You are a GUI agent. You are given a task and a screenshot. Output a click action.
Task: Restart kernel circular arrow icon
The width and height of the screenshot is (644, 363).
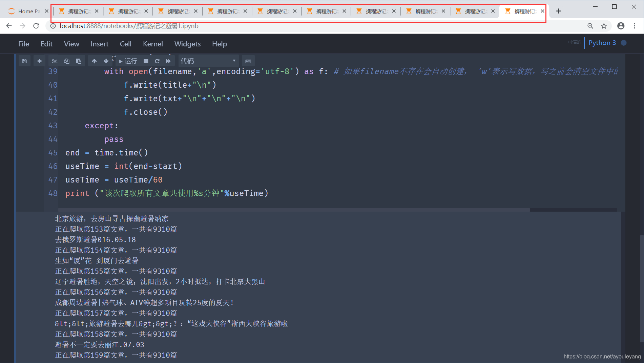(x=157, y=61)
